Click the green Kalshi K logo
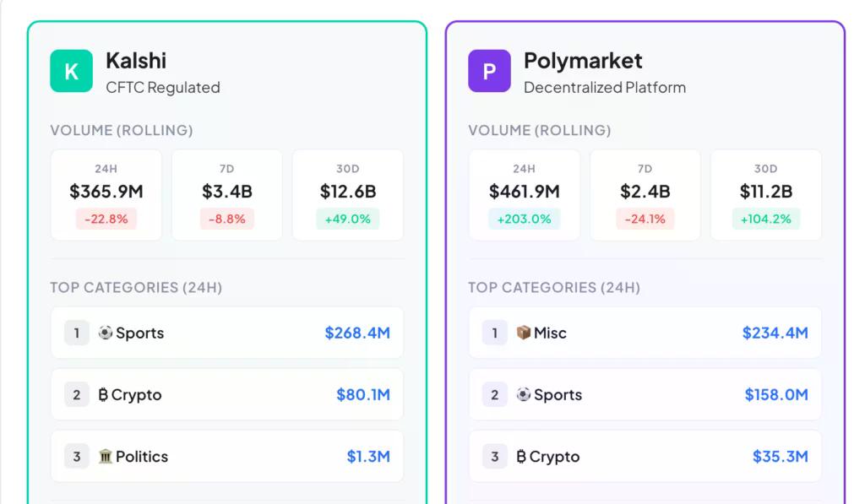 (x=71, y=71)
